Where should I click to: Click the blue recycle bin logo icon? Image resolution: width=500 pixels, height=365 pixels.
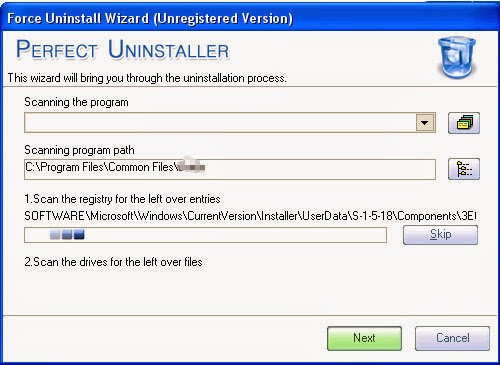coord(457,57)
